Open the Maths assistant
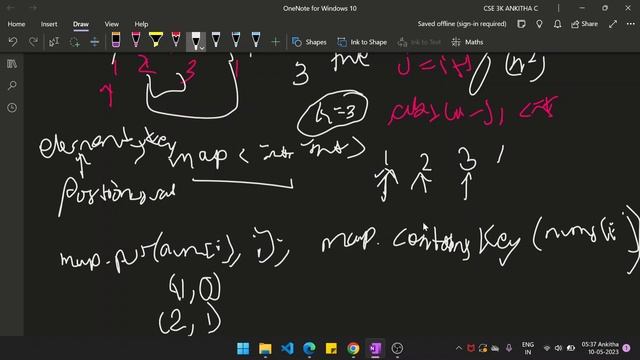The image size is (640, 360). click(x=467, y=42)
